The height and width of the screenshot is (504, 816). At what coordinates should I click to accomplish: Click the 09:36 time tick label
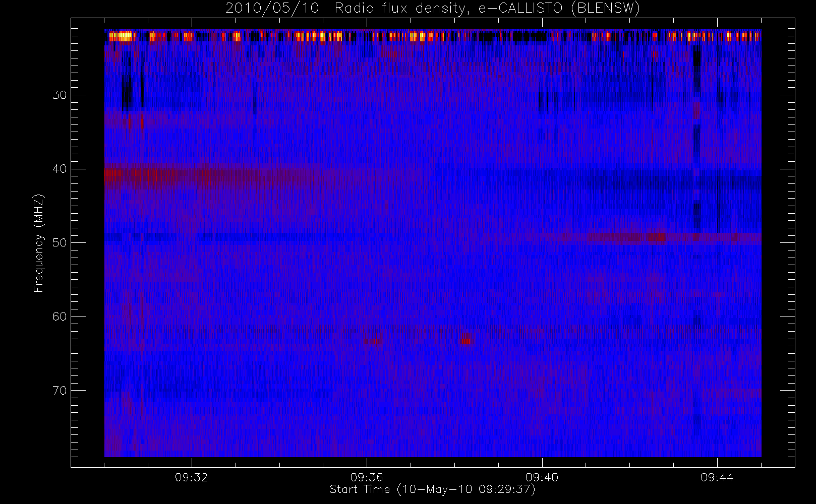coord(367,477)
